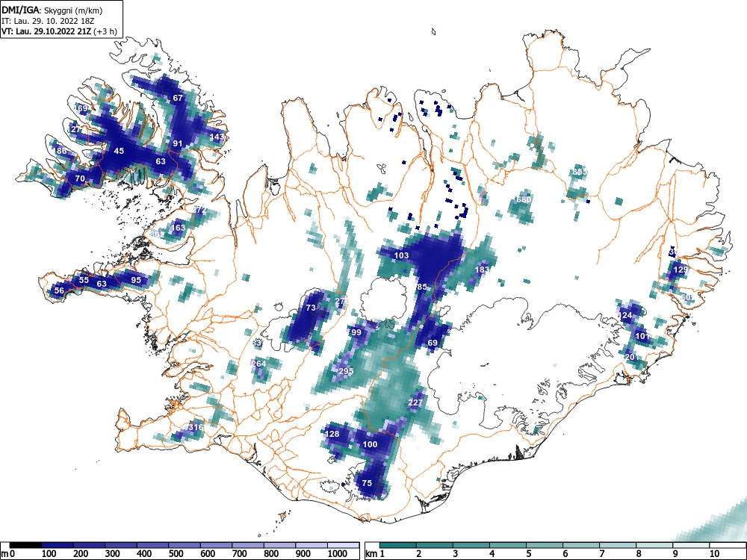This screenshot has height=560, width=747.
Task: Select the map value 99
Action: [x=356, y=332]
